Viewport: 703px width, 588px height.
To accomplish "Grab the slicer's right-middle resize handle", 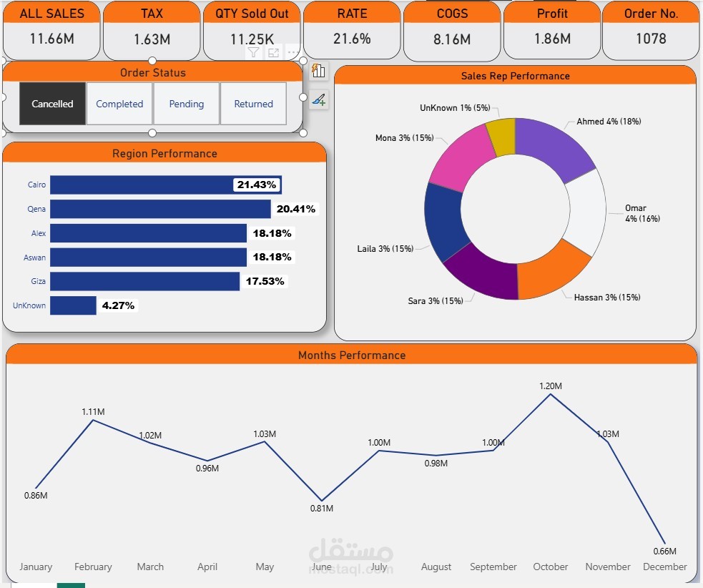I will point(303,97).
